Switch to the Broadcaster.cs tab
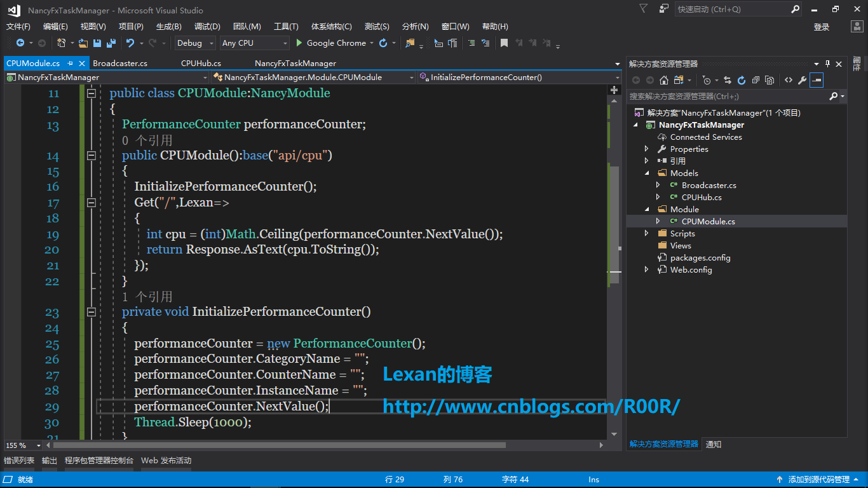Viewport: 868px width, 488px height. click(x=120, y=63)
